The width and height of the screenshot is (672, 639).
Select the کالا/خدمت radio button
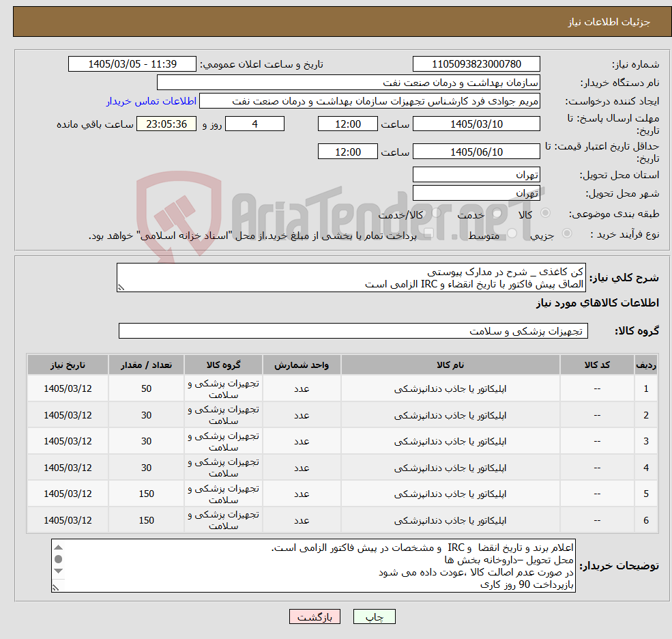click(436, 213)
